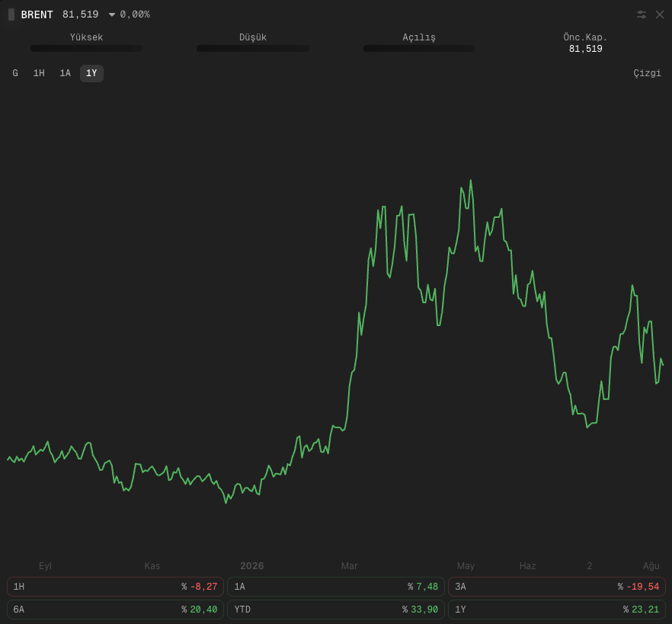Select the 1Y yearly timeframe tab
The width and height of the screenshot is (672, 624).
91,73
